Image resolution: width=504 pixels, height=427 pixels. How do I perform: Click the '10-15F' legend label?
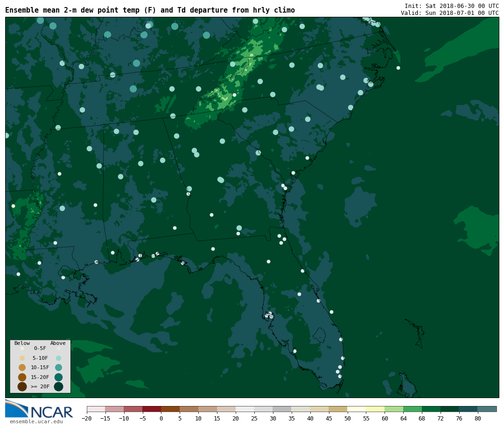(40, 367)
